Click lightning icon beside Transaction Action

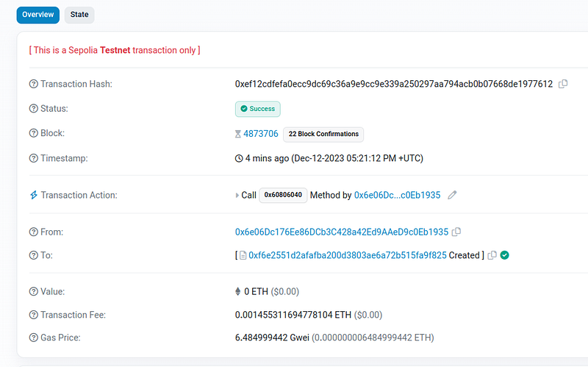tap(34, 195)
